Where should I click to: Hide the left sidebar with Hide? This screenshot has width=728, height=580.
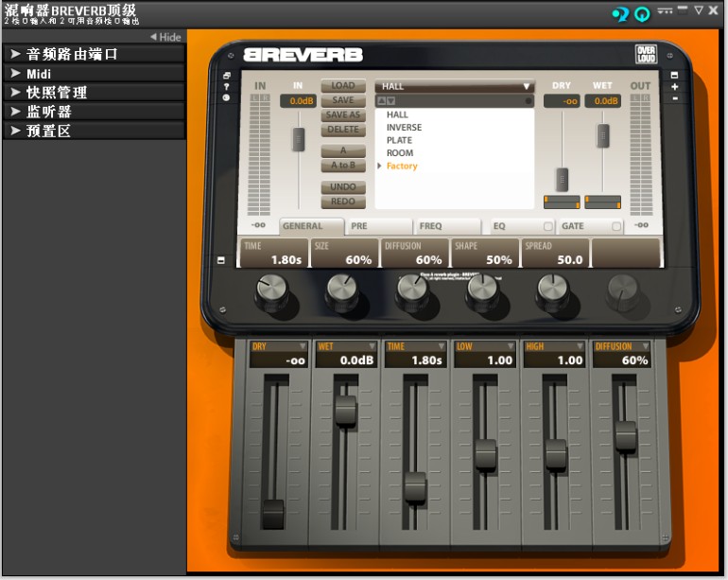click(x=165, y=37)
